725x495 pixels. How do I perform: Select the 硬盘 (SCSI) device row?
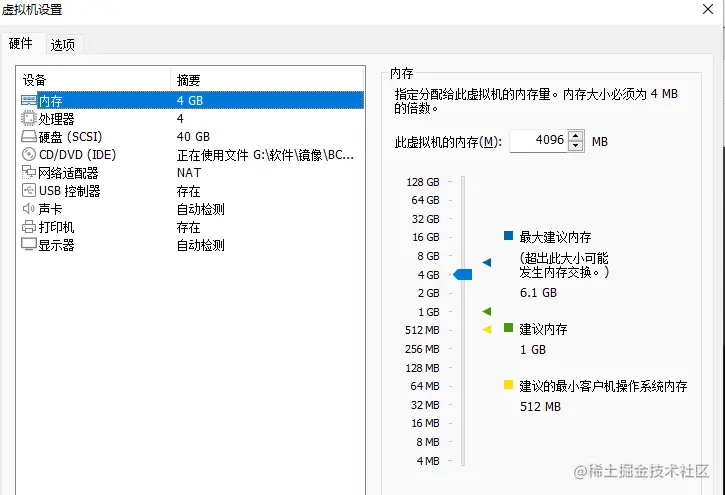pyautogui.click(x=190, y=137)
